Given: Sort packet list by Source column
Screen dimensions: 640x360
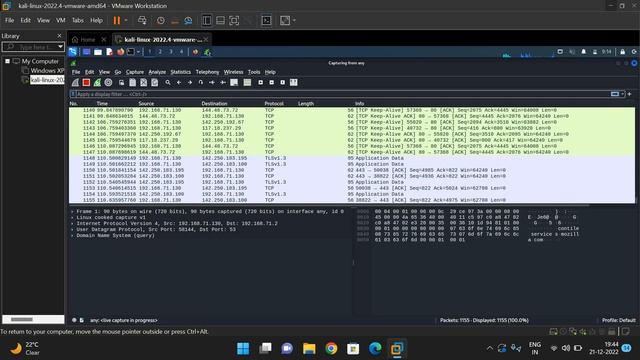Looking at the screenshot, I should [146, 104].
